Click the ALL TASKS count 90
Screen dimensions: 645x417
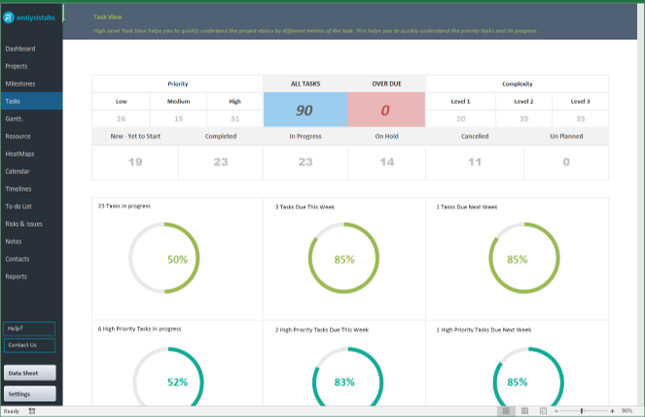(305, 110)
